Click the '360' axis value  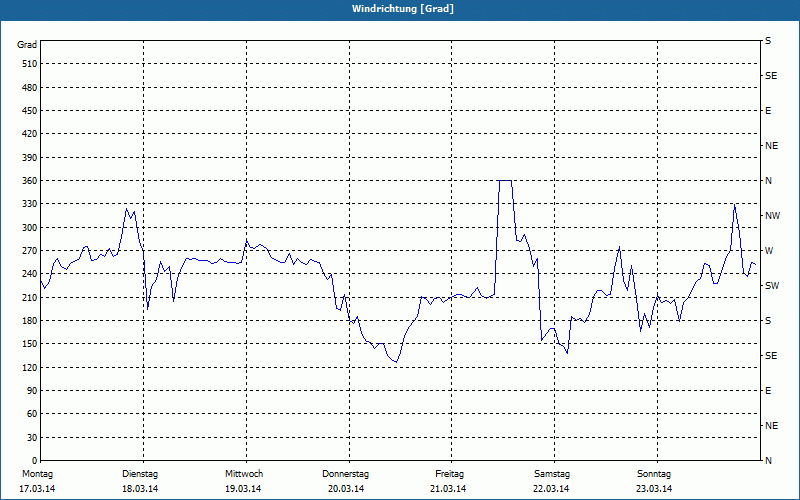point(30,181)
